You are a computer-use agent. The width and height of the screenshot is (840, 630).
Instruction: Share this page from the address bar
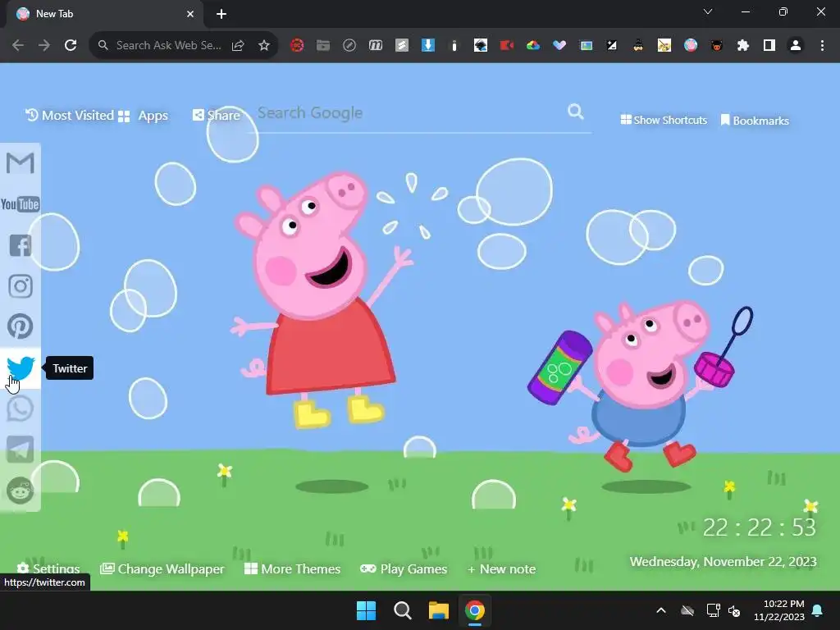(x=238, y=46)
